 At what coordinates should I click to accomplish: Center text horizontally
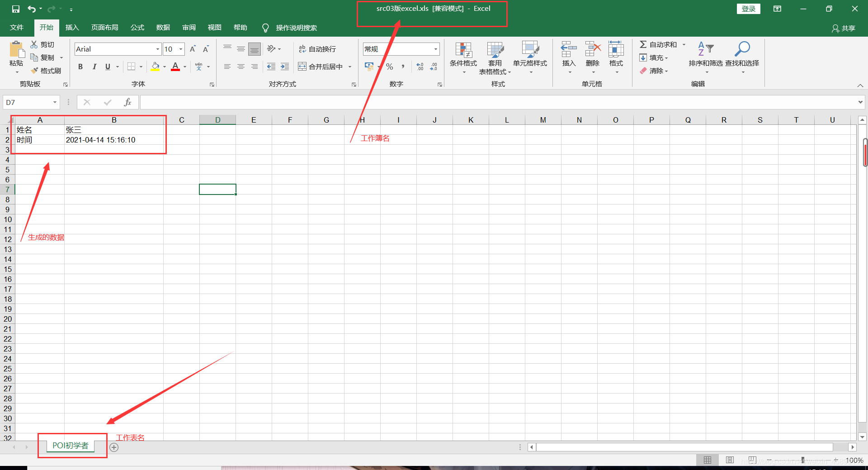pyautogui.click(x=241, y=66)
